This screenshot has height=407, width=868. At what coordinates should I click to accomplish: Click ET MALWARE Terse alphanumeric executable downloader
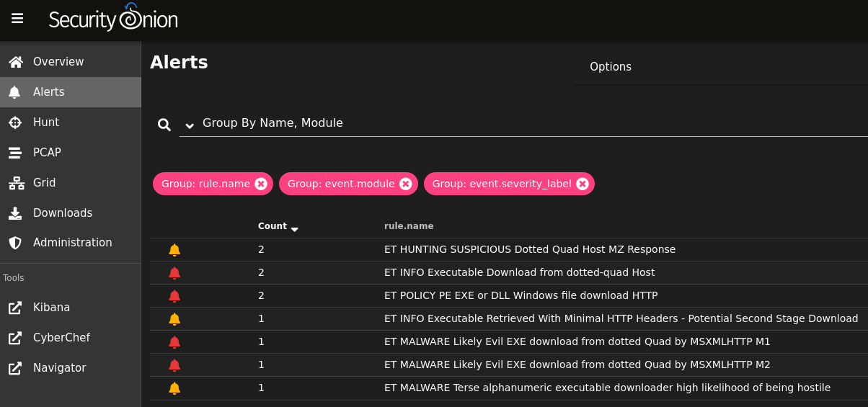607,388
